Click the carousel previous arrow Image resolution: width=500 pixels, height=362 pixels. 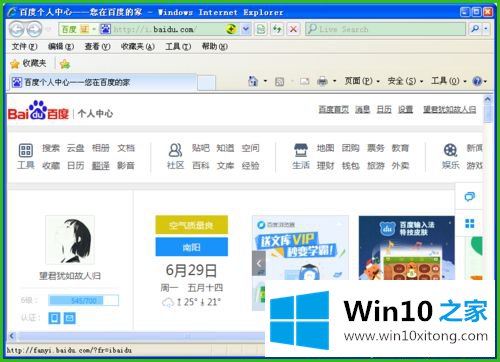point(259,263)
